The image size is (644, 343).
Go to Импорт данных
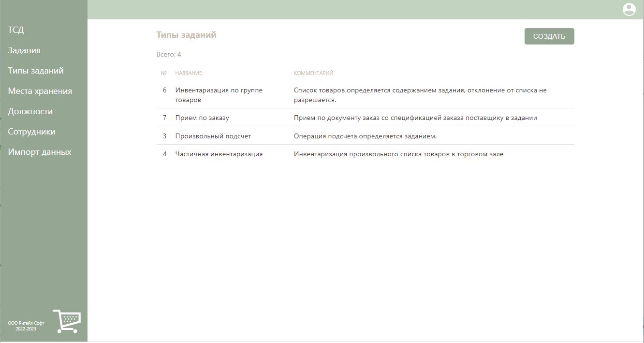(x=40, y=152)
